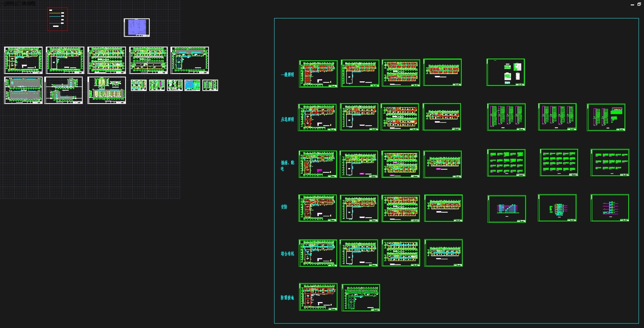Select fourth sheet in 安防 row
This screenshot has width=644, height=328.
pos(444,208)
